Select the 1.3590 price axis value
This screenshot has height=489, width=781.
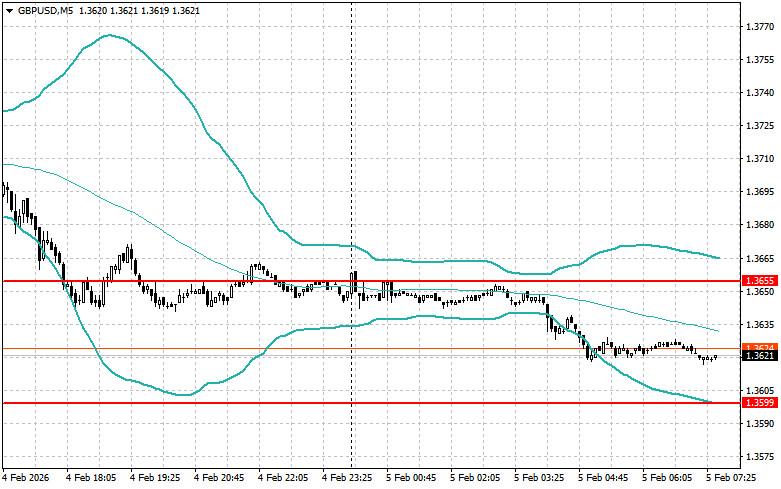coord(760,424)
